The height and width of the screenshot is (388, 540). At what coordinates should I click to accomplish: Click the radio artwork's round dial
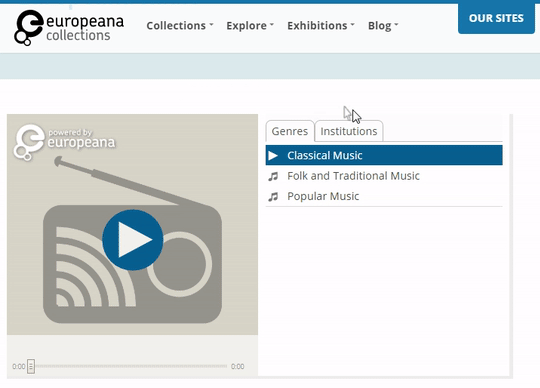pos(179,264)
